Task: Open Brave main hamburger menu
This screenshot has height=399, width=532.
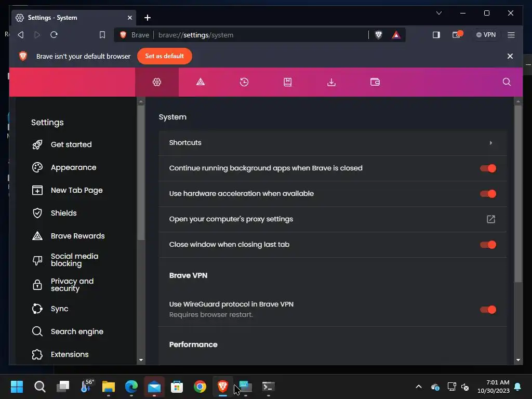Action: [511, 35]
